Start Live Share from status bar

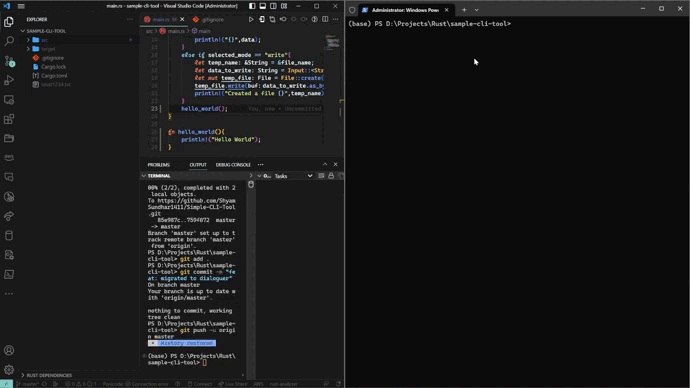click(233, 384)
